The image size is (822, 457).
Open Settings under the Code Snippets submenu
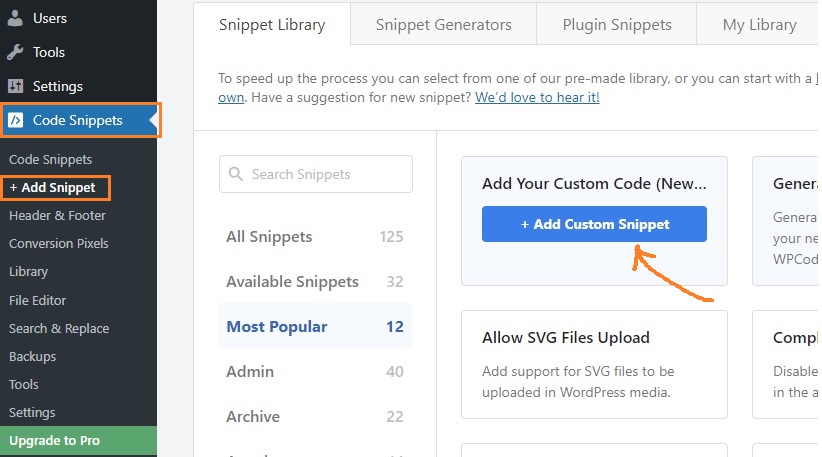click(x=32, y=412)
